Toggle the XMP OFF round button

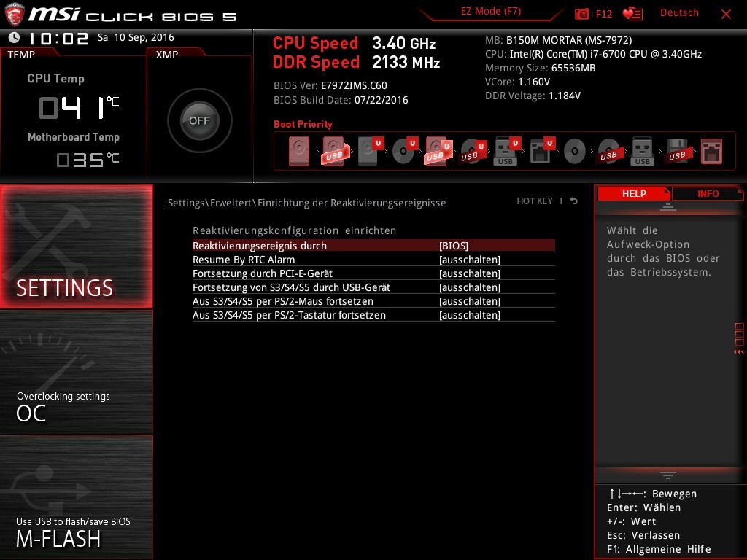[x=200, y=120]
